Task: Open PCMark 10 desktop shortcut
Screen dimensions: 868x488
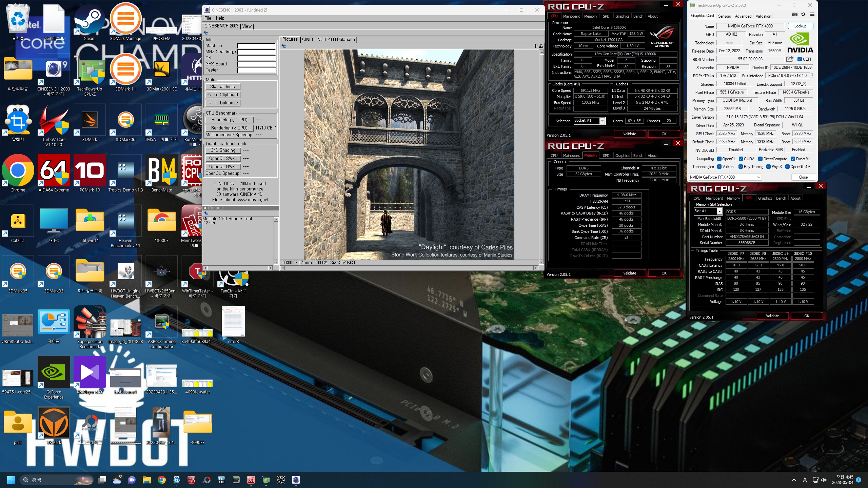Action: tap(90, 173)
